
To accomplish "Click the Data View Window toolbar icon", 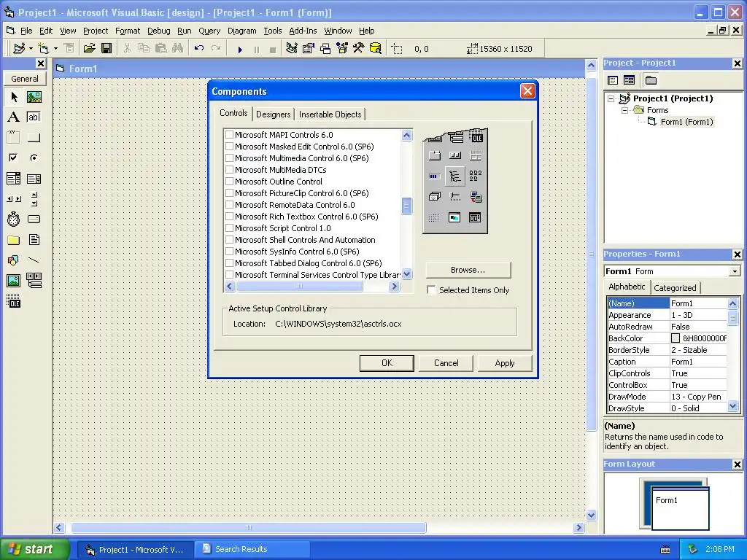I will click(x=376, y=49).
